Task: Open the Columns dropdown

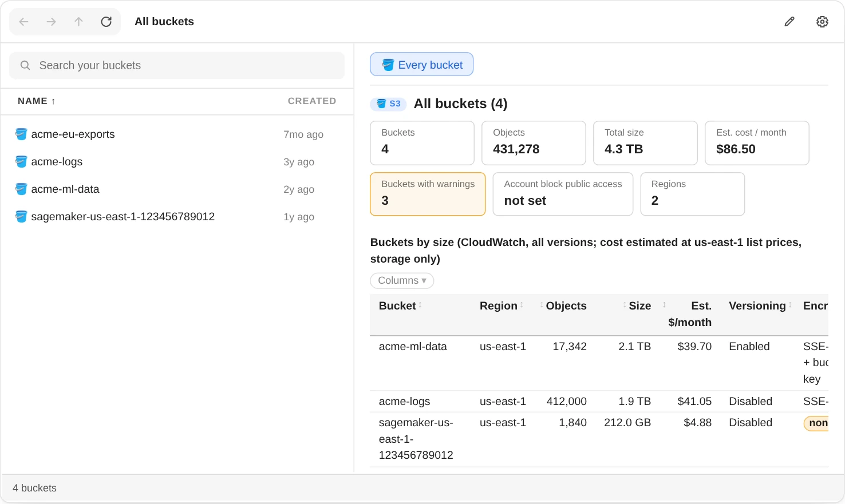Action: click(402, 281)
